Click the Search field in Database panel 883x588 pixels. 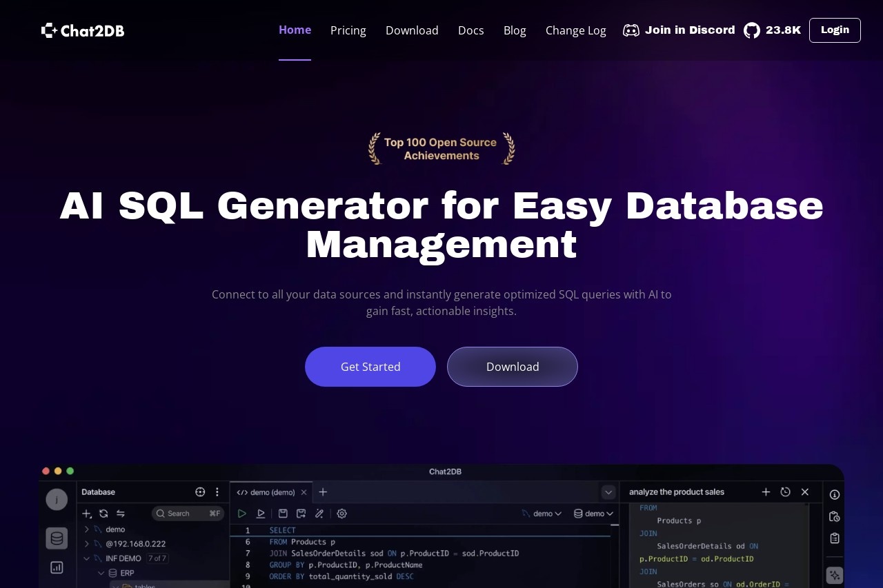tap(188, 514)
